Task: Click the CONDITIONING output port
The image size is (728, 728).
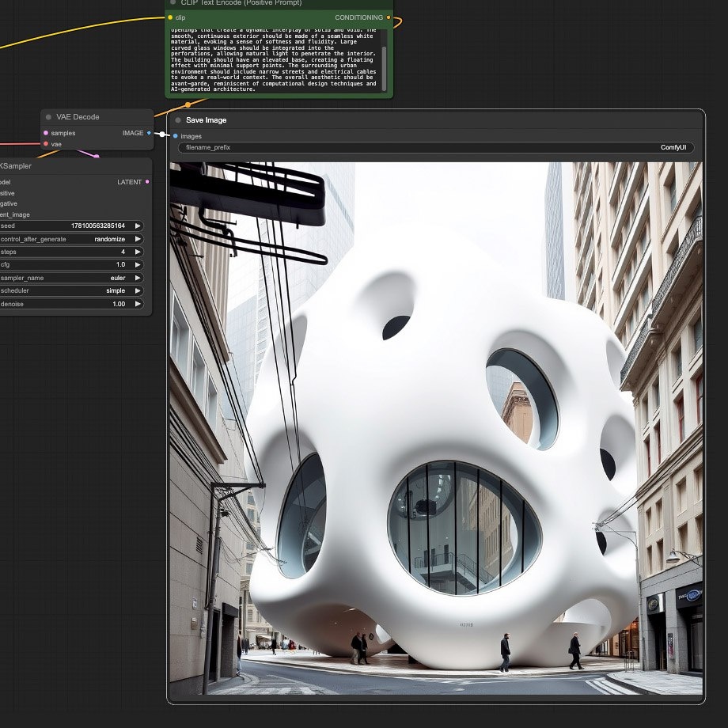Action: (388, 17)
